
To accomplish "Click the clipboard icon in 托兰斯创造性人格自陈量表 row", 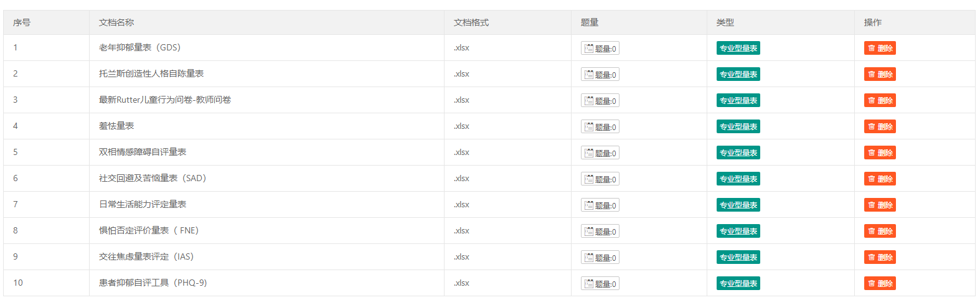I will pyautogui.click(x=589, y=74).
